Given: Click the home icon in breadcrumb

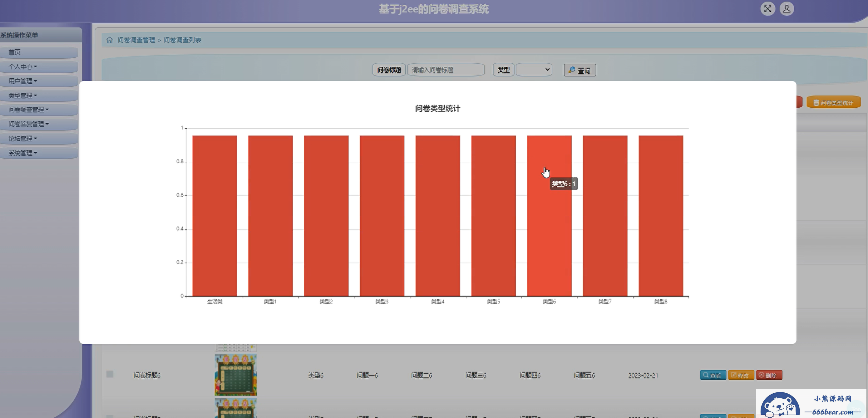Looking at the screenshot, I should pos(110,40).
